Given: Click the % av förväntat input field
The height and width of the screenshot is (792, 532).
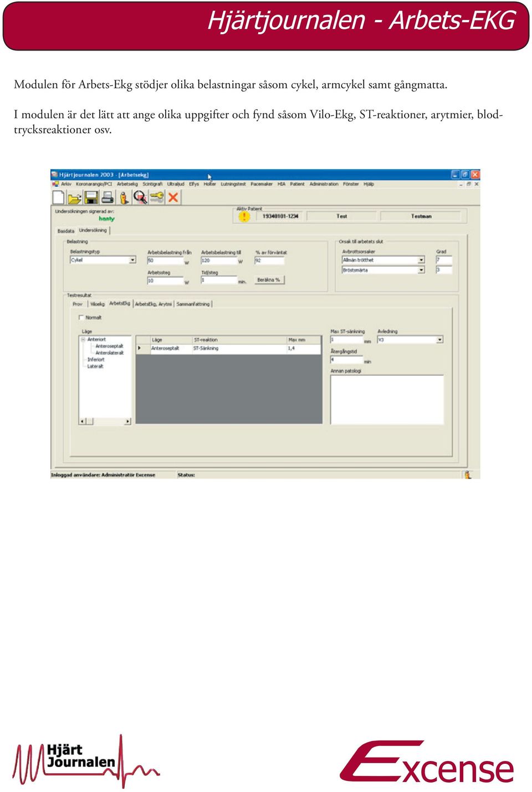Looking at the screenshot, I should point(269,260).
